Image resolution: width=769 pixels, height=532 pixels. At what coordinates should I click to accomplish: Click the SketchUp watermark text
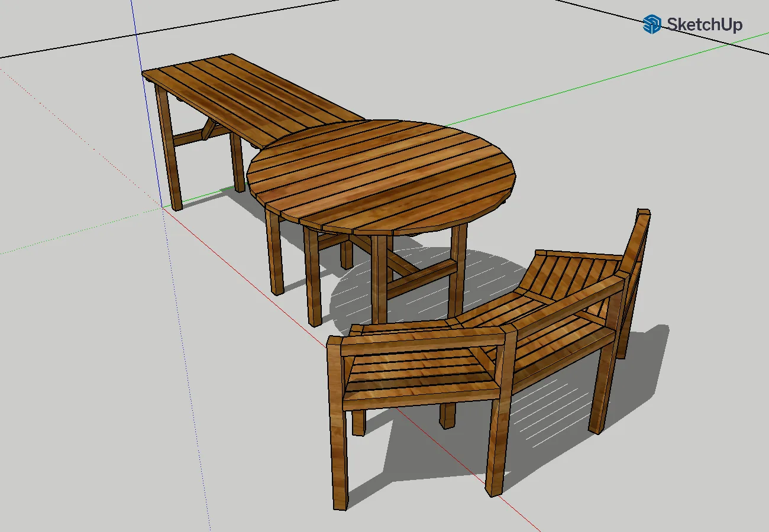(x=704, y=24)
